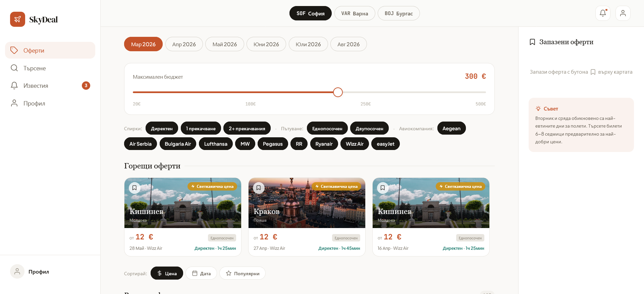Toggle the Ryanair airline filter chip
The width and height of the screenshot is (644, 294).
(x=324, y=144)
